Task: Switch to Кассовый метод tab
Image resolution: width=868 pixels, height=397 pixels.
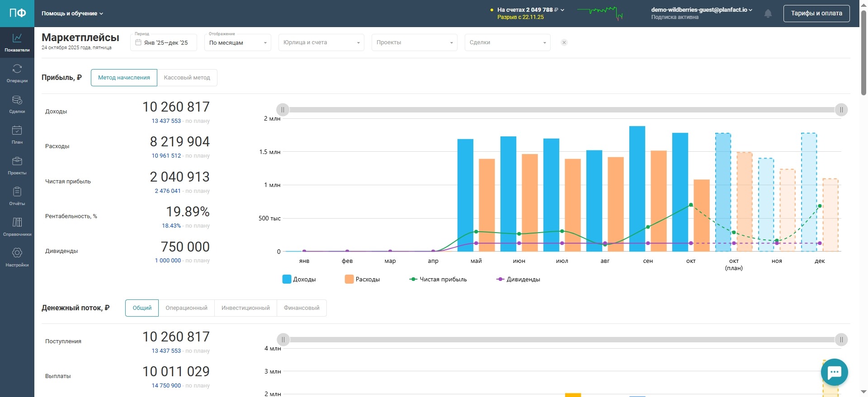Action: 187,78
